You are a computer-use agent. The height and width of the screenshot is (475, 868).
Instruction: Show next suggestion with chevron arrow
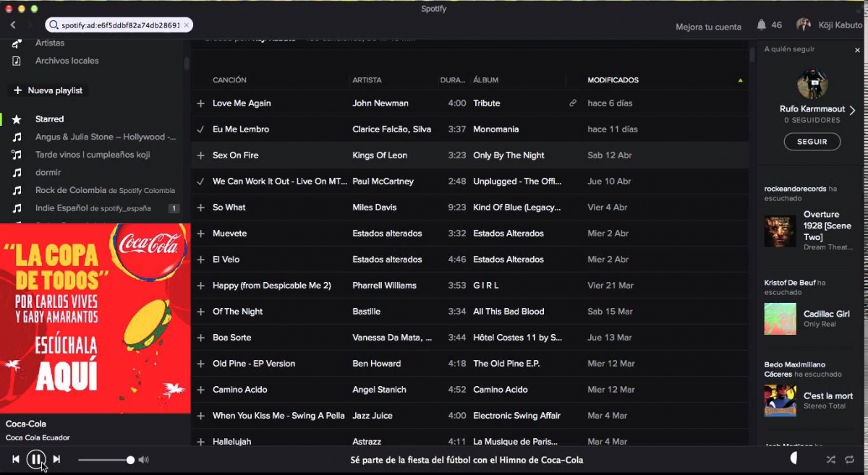point(852,111)
